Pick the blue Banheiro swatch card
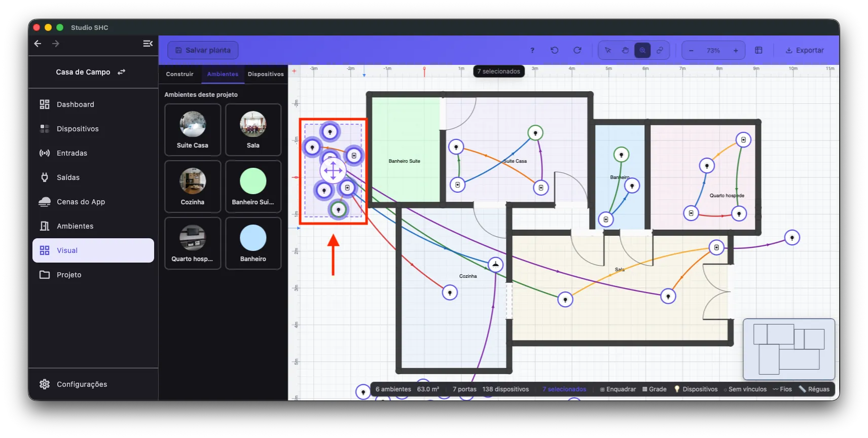The image size is (868, 438). [253, 243]
